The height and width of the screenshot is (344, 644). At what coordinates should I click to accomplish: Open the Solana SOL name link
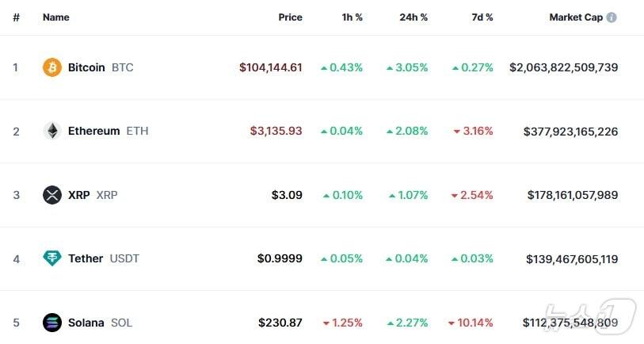tap(86, 323)
